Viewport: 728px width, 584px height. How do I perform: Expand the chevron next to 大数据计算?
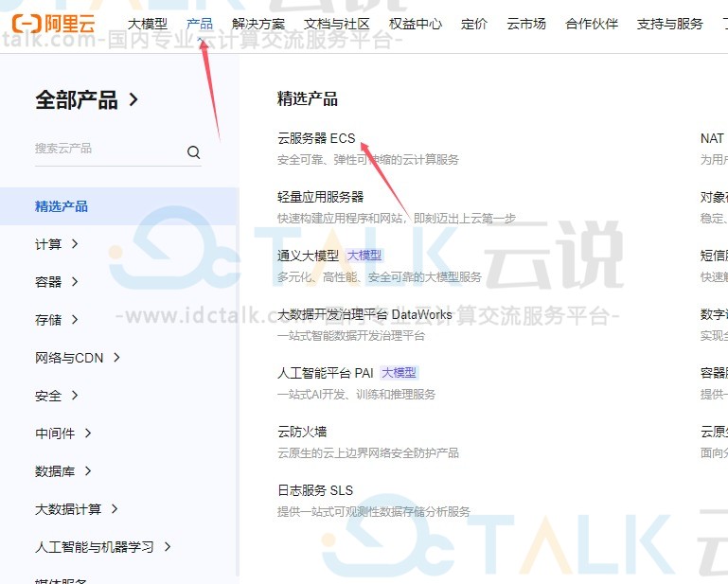[115, 509]
